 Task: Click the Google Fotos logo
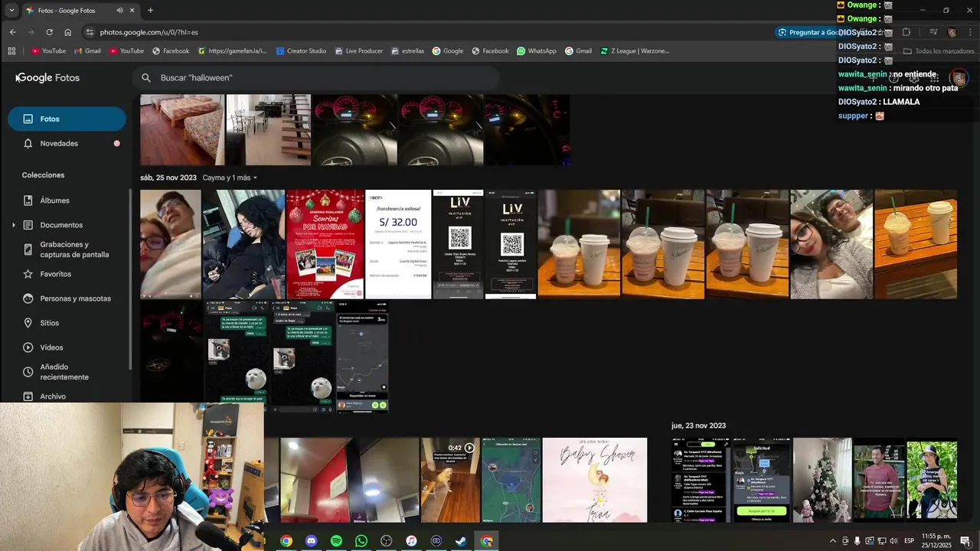point(48,77)
